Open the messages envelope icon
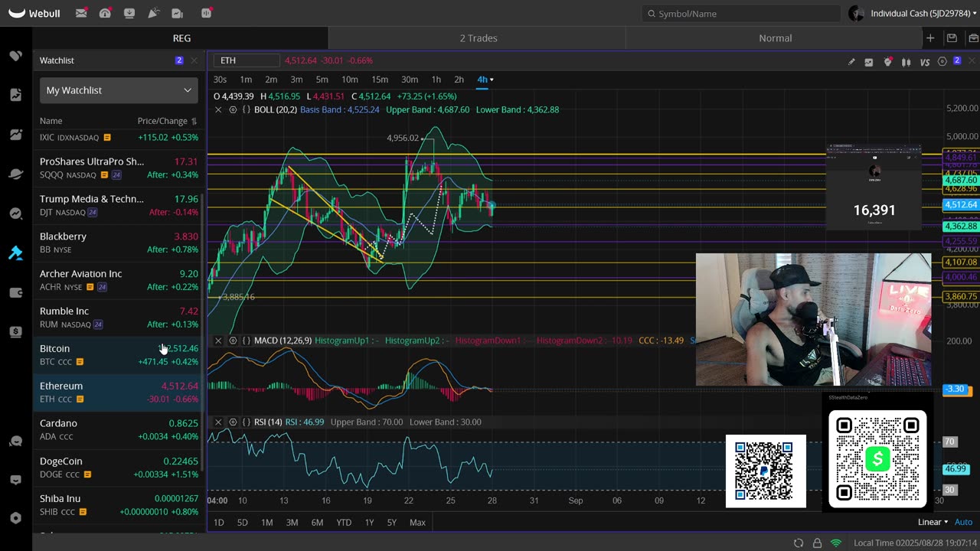The height and width of the screenshot is (551, 980). (81, 13)
